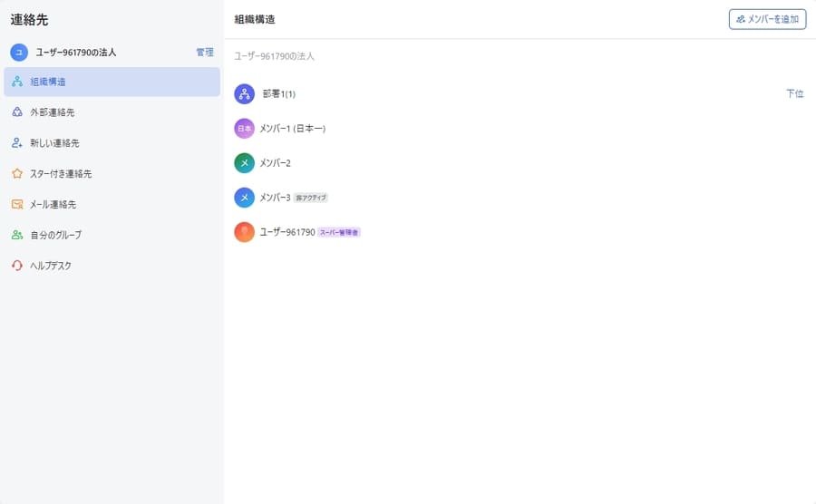Select the メンバー3 name
Viewport: 816px width, 504px height.
tap(276, 198)
